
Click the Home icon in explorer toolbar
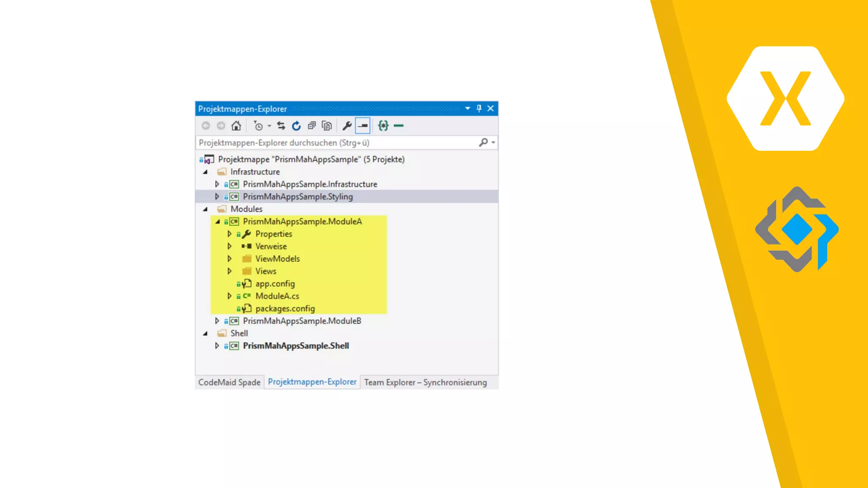click(236, 126)
